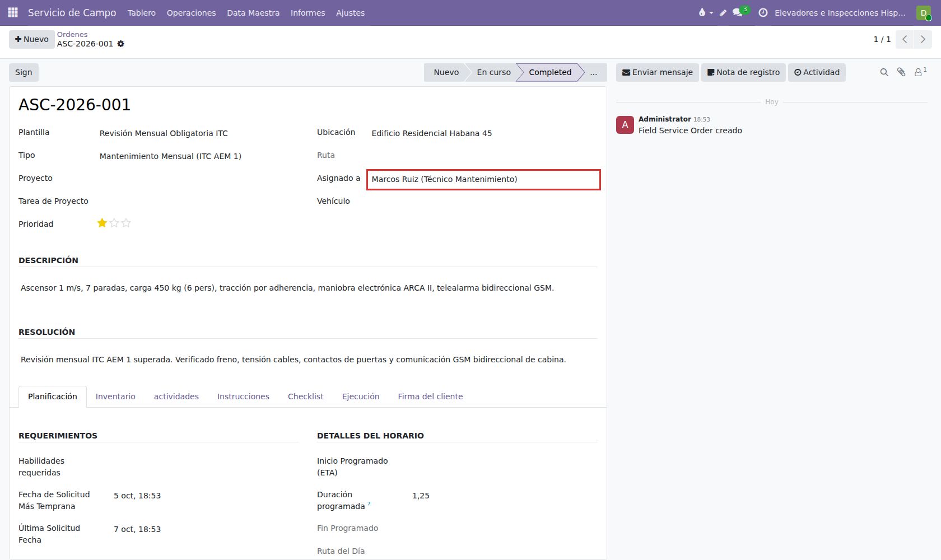The width and height of the screenshot is (941, 560).
Task: Click the pencil edit icon in navbar
Action: [723, 12]
